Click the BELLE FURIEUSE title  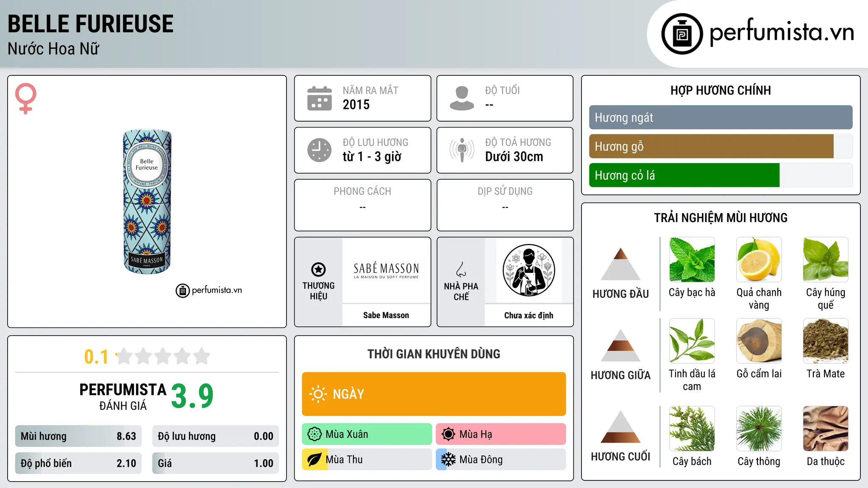(x=91, y=24)
